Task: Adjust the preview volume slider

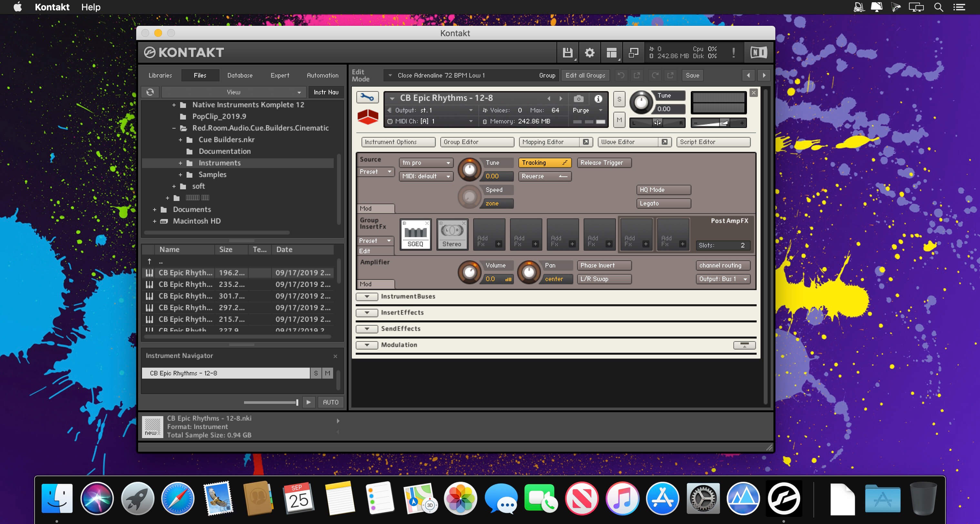Action: click(x=271, y=403)
